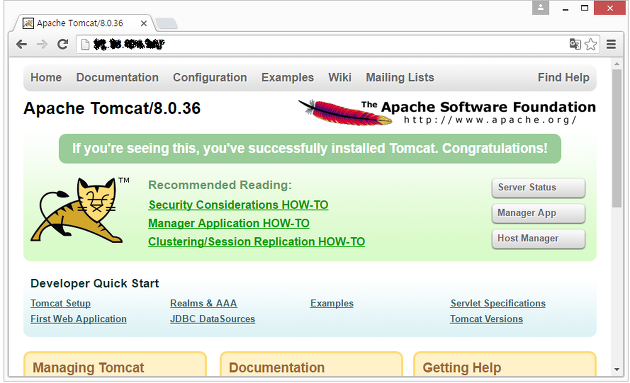Image resolution: width=630 pixels, height=383 pixels.
Task: Open a new tab with the new tab button
Action: 166,23
